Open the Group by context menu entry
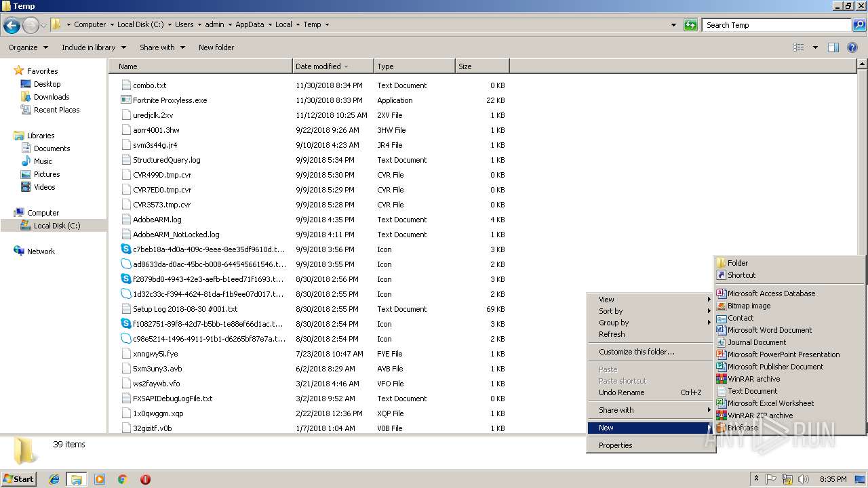868x488 pixels. [x=651, y=323]
